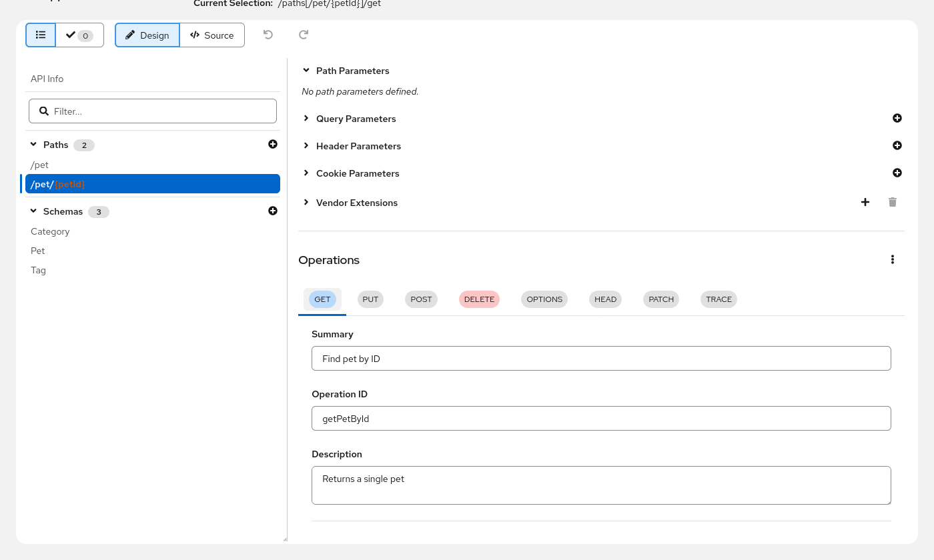Switch to Source mode
Screen dimensions: 934x560
(212, 35)
